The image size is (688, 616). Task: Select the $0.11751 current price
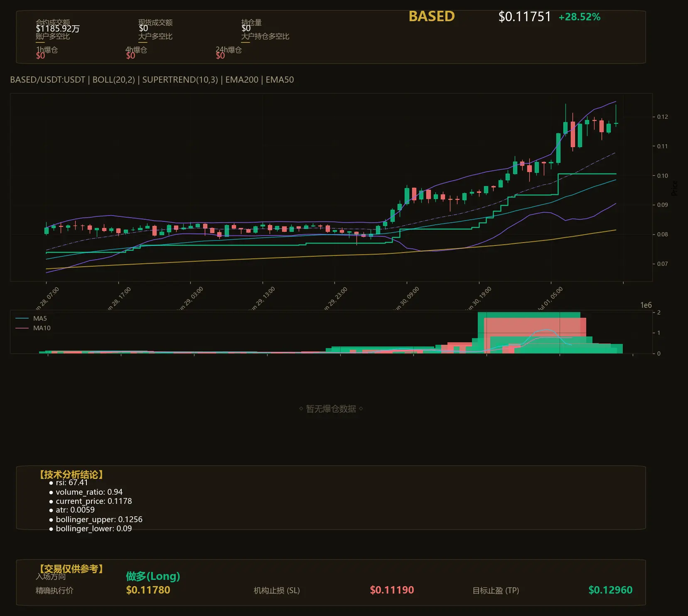pos(525,17)
